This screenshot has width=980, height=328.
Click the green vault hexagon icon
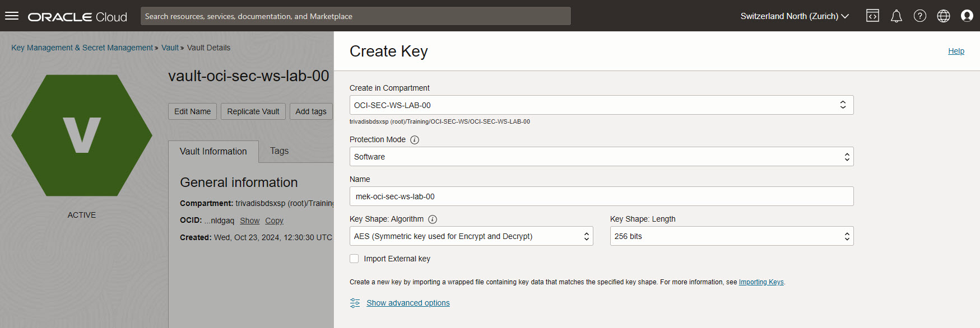point(82,135)
